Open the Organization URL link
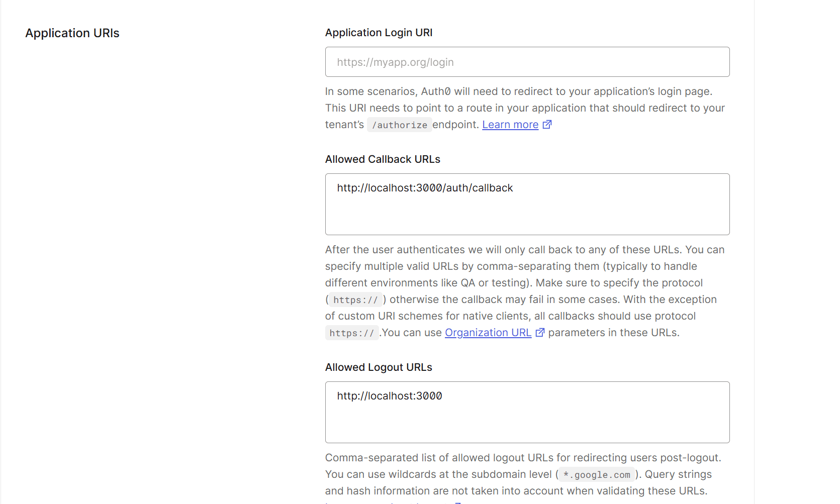Viewport: 840px width, 504px height. coord(488,333)
